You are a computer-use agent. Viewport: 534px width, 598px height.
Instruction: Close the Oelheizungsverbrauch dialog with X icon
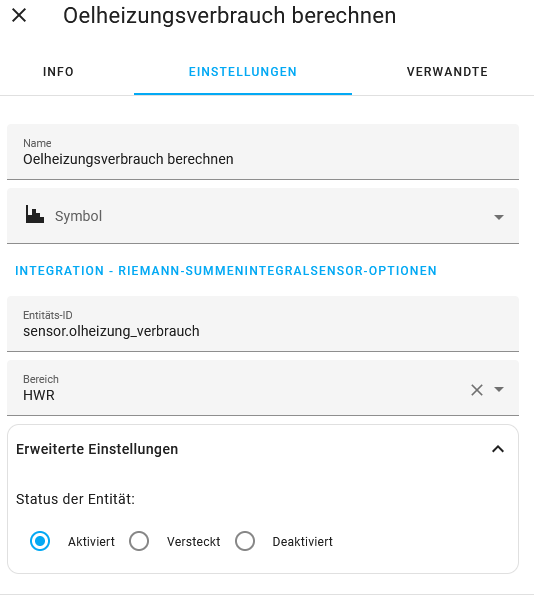click(x=19, y=16)
